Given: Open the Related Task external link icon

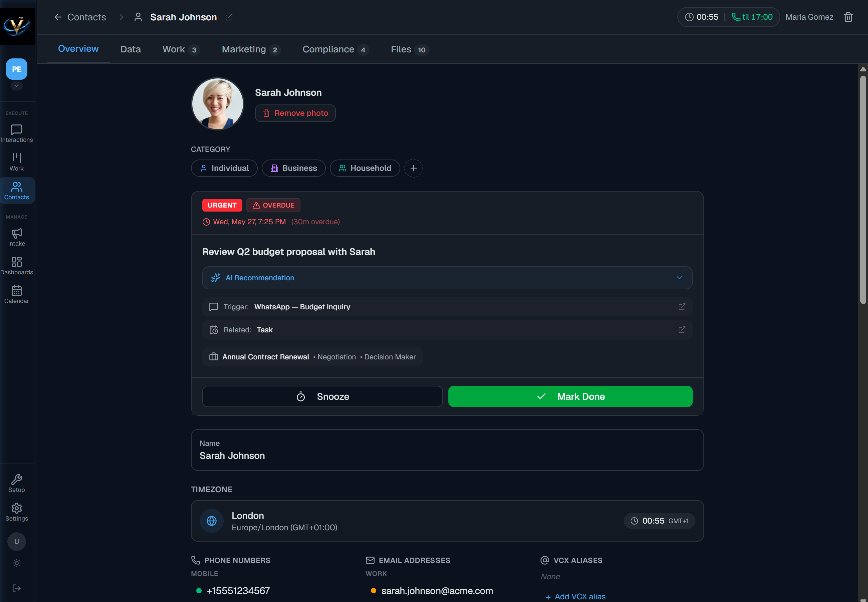Looking at the screenshot, I should coord(682,330).
